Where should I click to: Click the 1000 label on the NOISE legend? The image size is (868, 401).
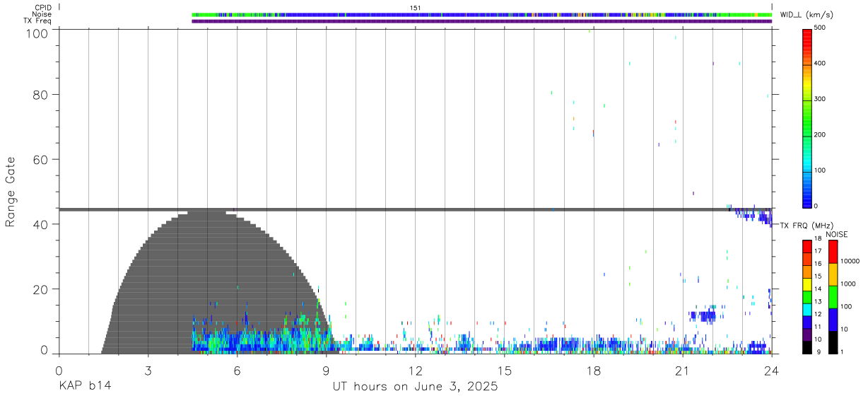click(849, 284)
